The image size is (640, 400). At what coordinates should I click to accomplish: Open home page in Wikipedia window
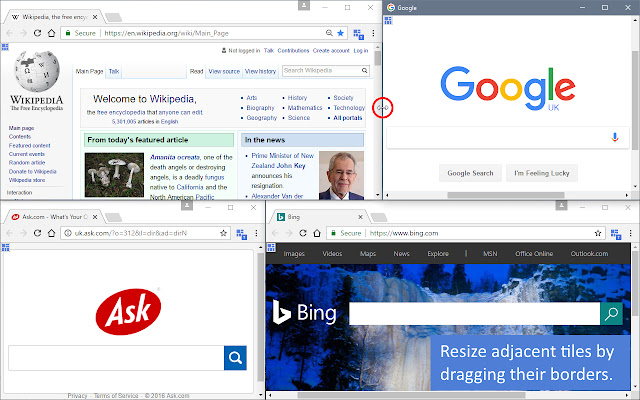pyautogui.click(x=51, y=33)
